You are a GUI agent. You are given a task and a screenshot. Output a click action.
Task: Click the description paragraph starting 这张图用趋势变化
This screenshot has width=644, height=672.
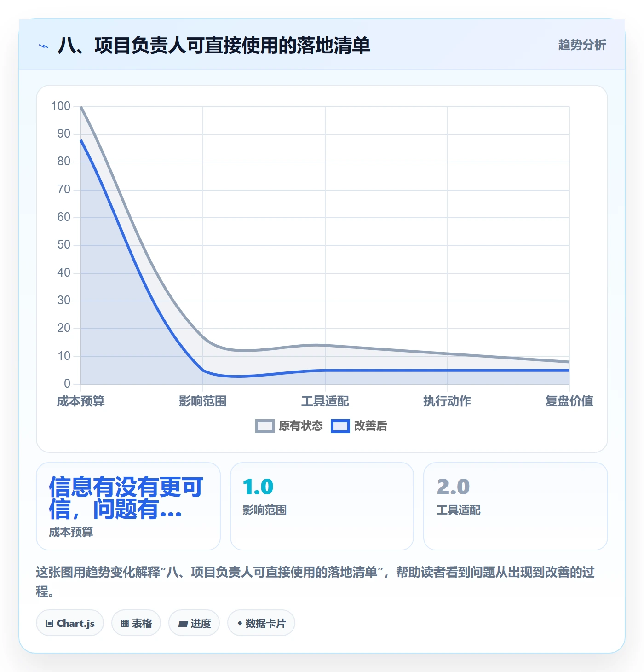[316, 582]
